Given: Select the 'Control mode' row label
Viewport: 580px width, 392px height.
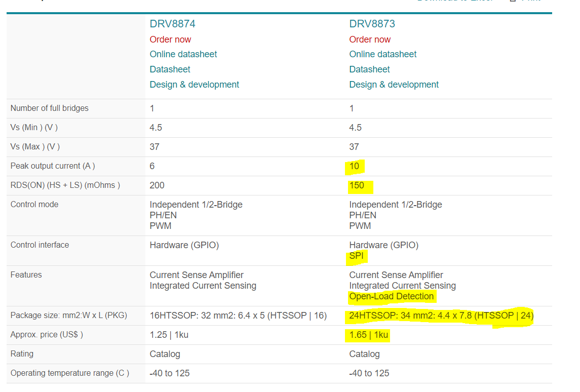Looking at the screenshot, I should pyautogui.click(x=34, y=205).
